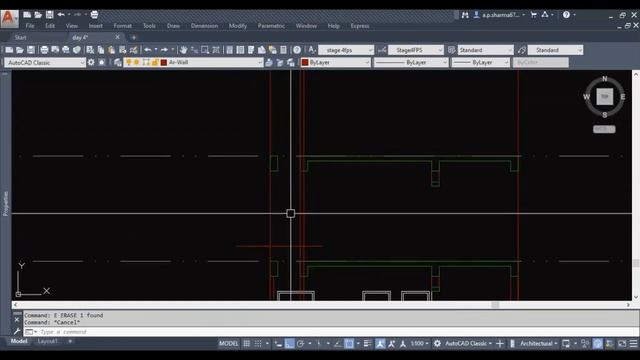Screen dimensions: 640x360
Task: Click the Match Properties icon
Action: 133,50
